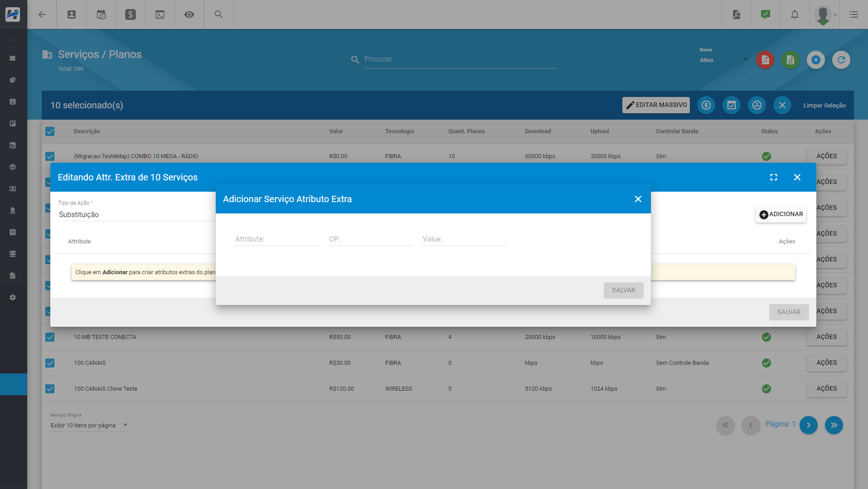Go to first page double arrow
The height and width of the screenshot is (489, 868).
pos(726,425)
